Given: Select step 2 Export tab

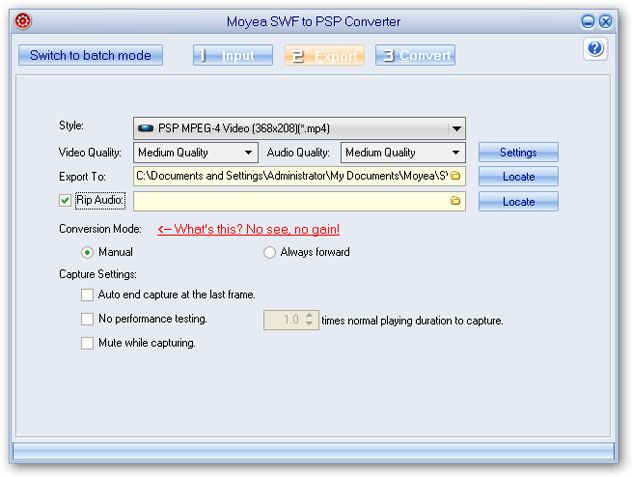Looking at the screenshot, I should tap(324, 55).
